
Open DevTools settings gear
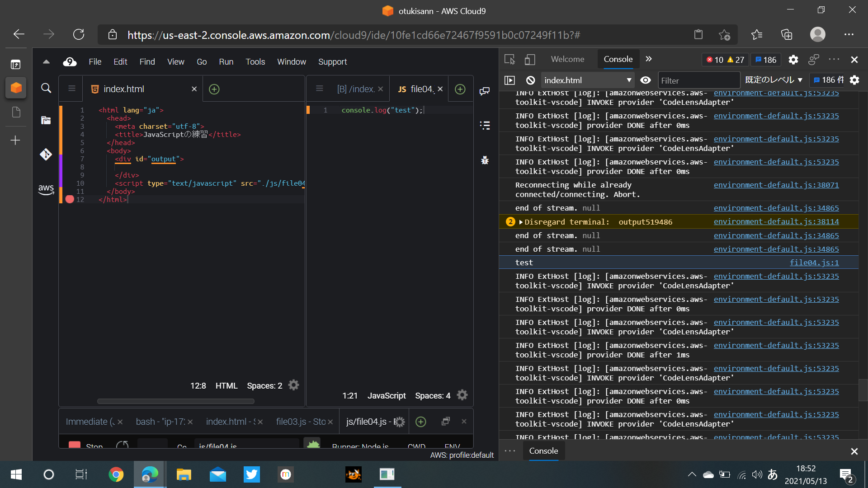click(793, 60)
